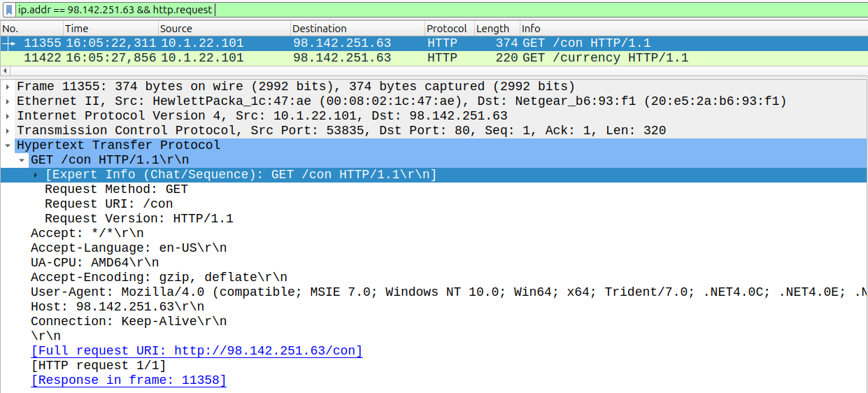Click length value 220 in packet 11422
Screen dimensions: 868x393
(506, 58)
